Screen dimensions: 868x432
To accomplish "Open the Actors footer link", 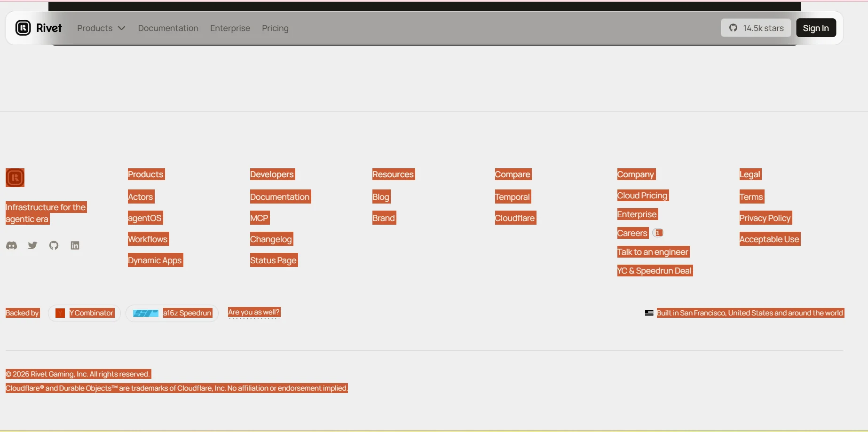I will [x=141, y=197].
